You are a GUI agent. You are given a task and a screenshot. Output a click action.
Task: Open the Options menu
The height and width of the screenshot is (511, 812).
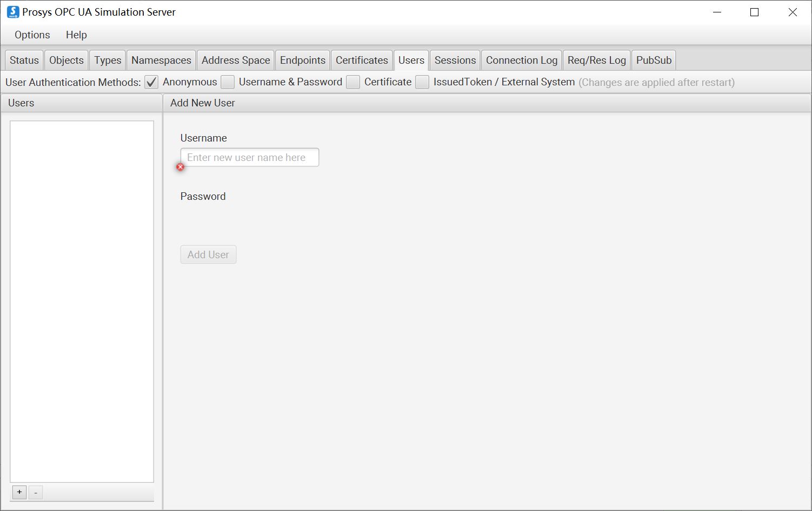pyautogui.click(x=32, y=35)
